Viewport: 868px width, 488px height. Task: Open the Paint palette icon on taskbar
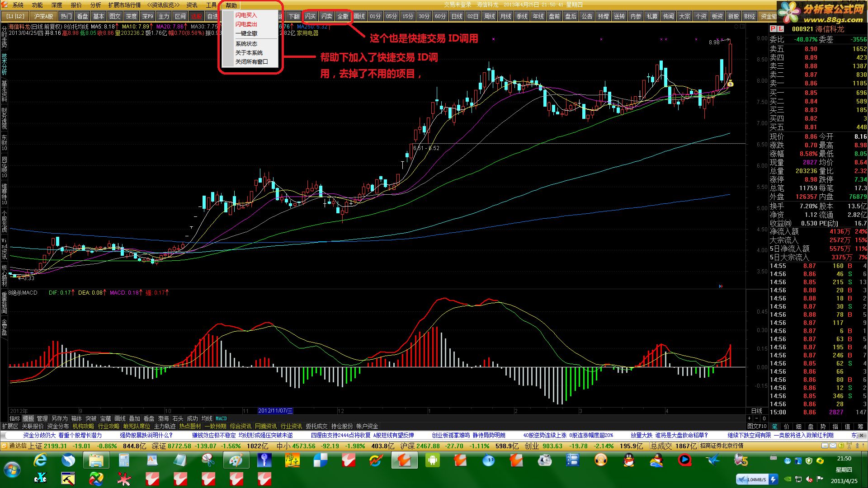point(236,460)
